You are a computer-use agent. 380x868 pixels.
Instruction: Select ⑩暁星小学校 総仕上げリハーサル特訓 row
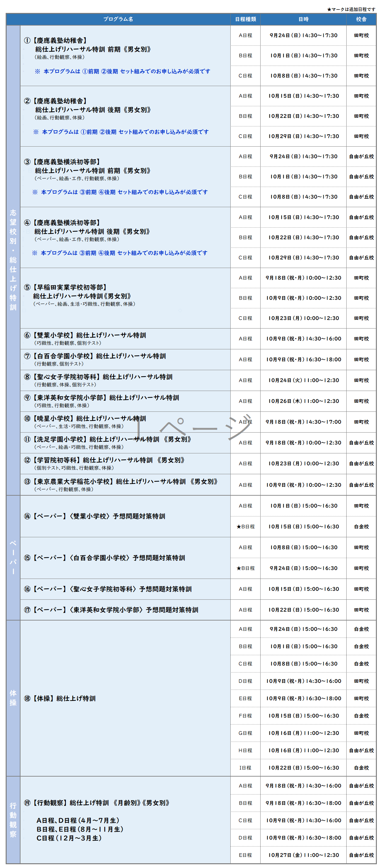[x=125, y=422]
